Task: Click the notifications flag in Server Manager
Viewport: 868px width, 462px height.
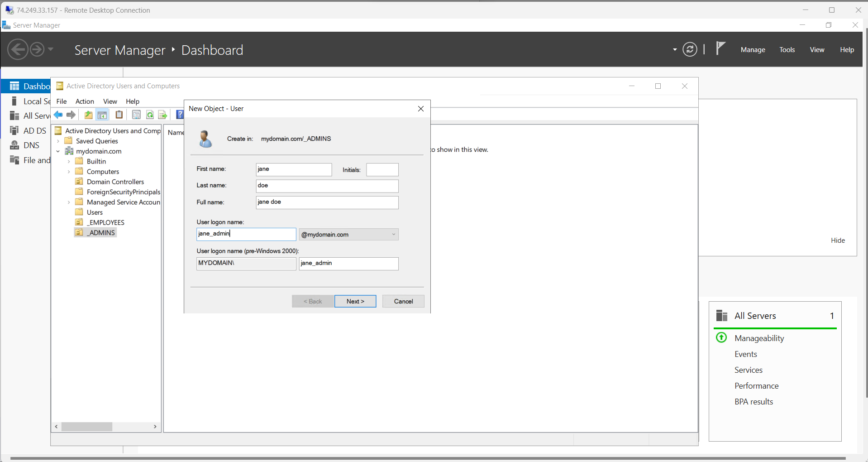Action: click(x=720, y=48)
